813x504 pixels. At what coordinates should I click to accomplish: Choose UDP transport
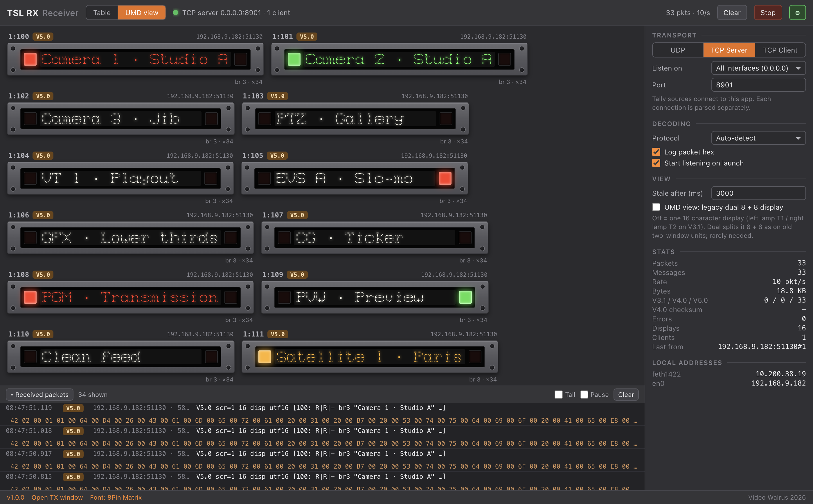pyautogui.click(x=677, y=50)
